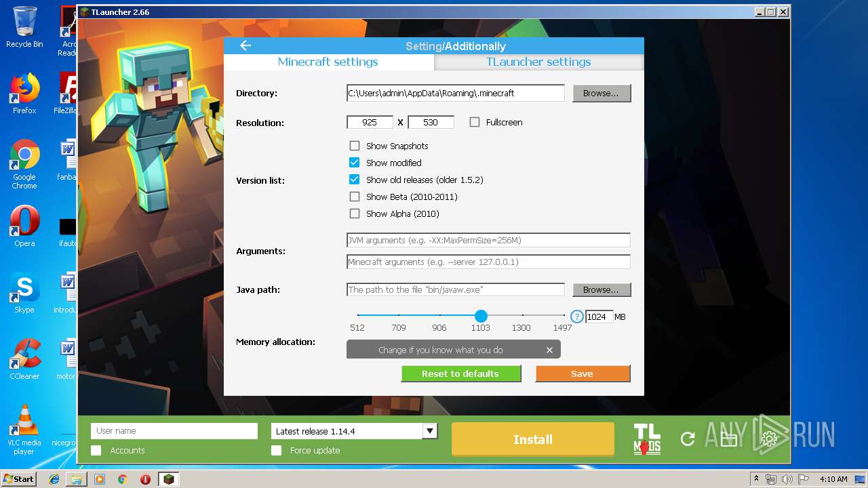This screenshot has height=488, width=868.
Task: Click the Directory path field
Action: pos(455,93)
